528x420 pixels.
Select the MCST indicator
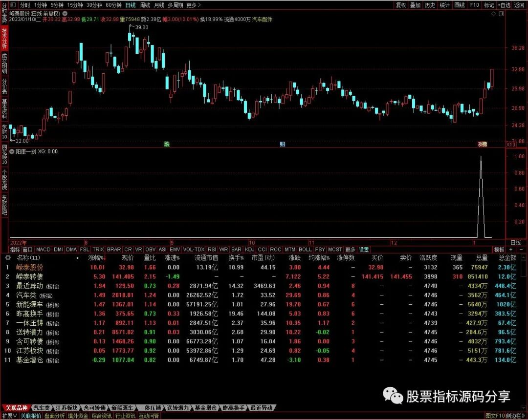click(x=335, y=250)
